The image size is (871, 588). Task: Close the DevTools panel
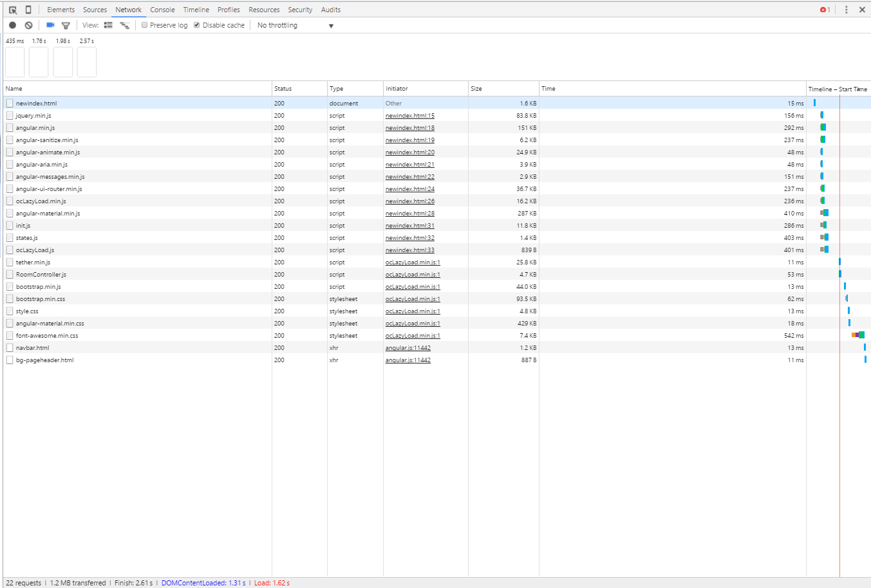coord(862,10)
